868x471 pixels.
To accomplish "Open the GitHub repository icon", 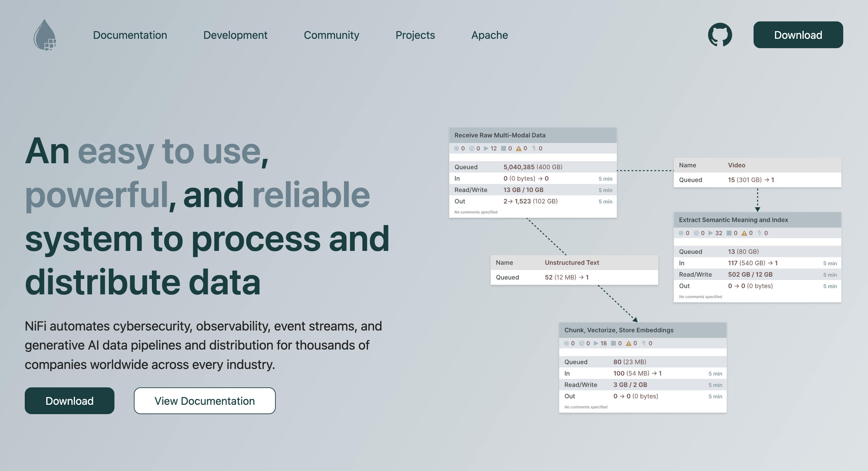I will click(720, 35).
